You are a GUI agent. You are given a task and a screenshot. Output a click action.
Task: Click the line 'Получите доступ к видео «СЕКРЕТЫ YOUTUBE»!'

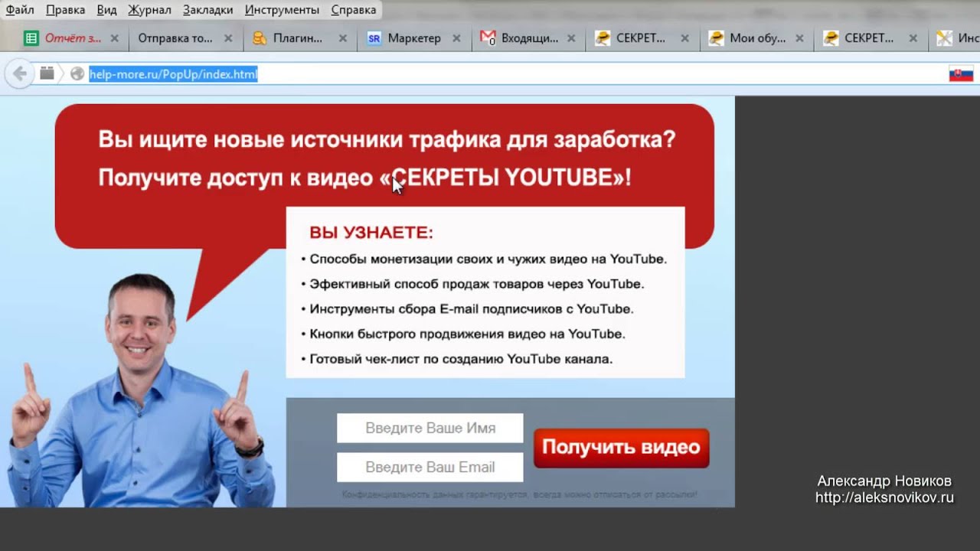coord(364,178)
